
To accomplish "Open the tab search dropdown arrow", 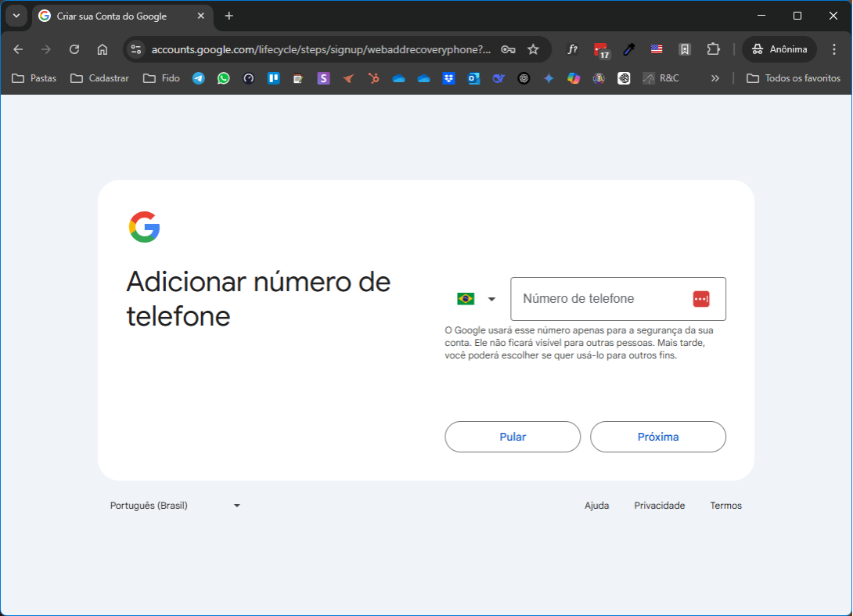I will tap(16, 16).
